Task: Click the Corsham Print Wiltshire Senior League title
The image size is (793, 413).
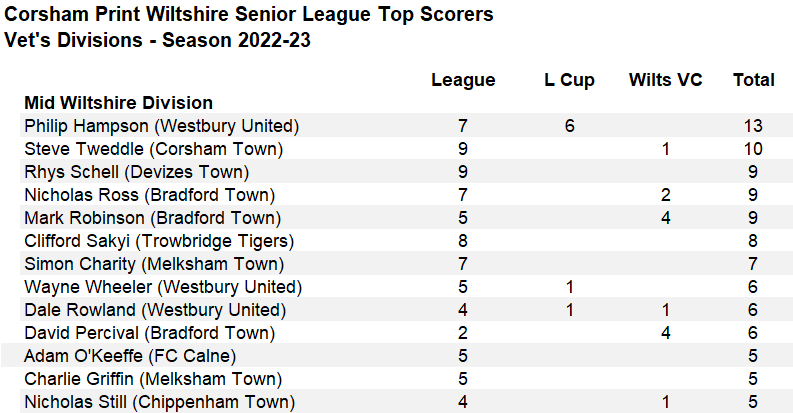Action: click(x=248, y=14)
